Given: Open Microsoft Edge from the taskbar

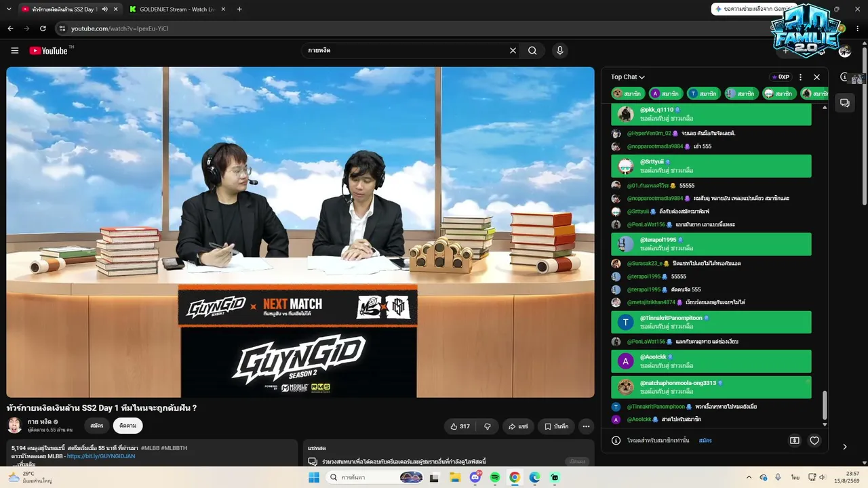Looking at the screenshot, I should coord(534,477).
